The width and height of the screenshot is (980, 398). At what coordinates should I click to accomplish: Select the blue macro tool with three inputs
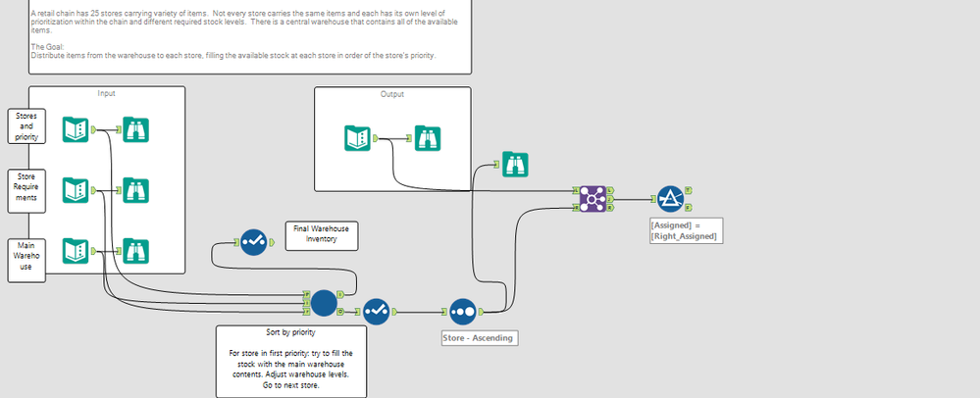click(325, 303)
